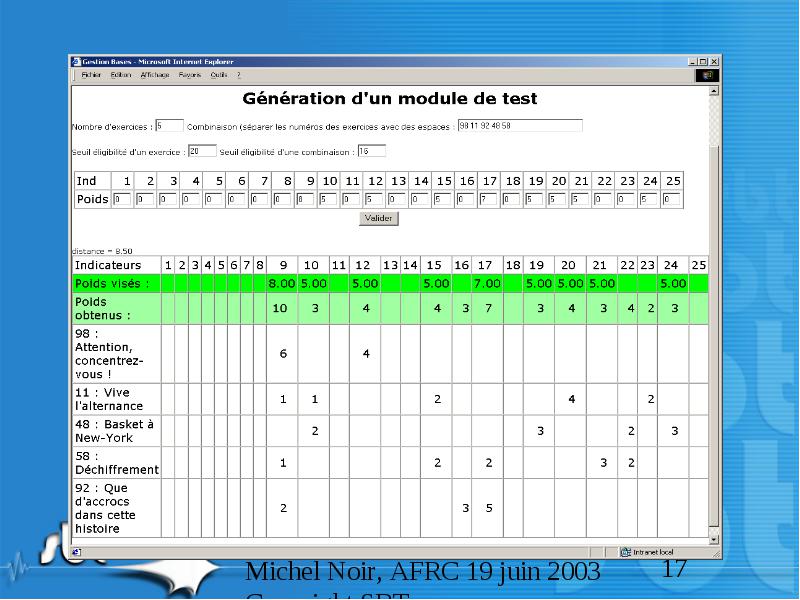This screenshot has width=800, height=600.
Task: Click the Seuil éligibilité d'une combinaison field
Action: (371, 151)
